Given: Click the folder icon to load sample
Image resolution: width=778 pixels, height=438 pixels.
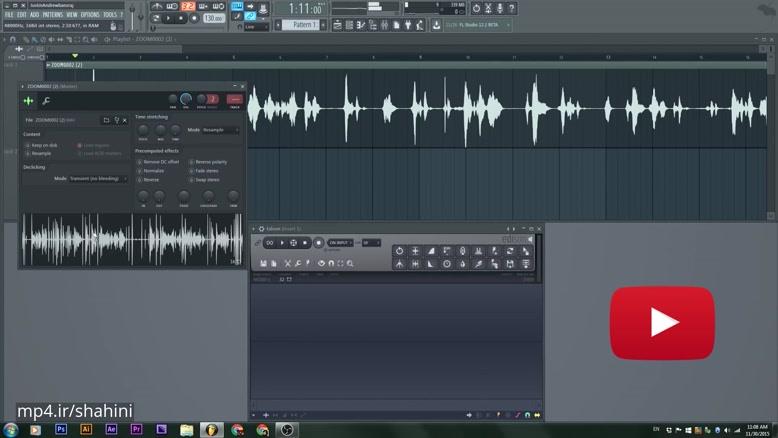Looking at the screenshot, I should [107, 120].
